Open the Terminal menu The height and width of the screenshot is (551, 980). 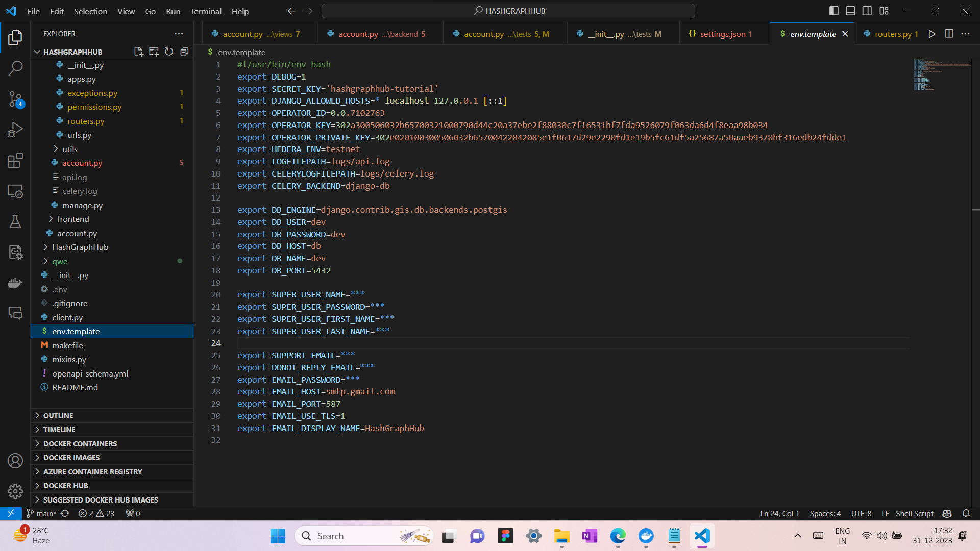tap(206, 11)
